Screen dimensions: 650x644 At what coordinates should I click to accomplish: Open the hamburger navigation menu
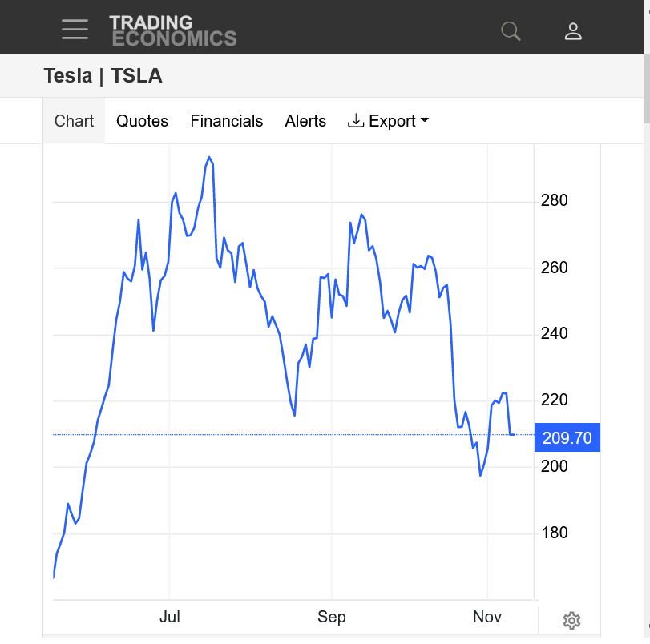tap(75, 30)
